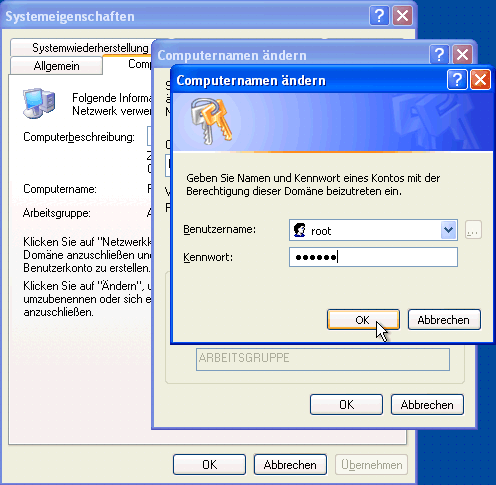Click OK at the bottom of Systemeigenschaften
The height and width of the screenshot is (485, 496).
(209, 464)
